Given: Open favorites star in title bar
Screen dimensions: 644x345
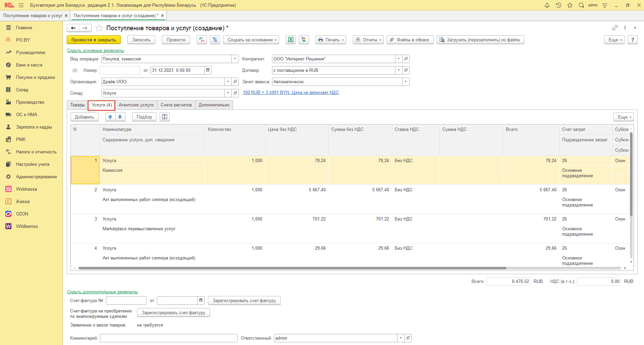Looking at the screenshot, I should pyautogui.click(x=570, y=5).
